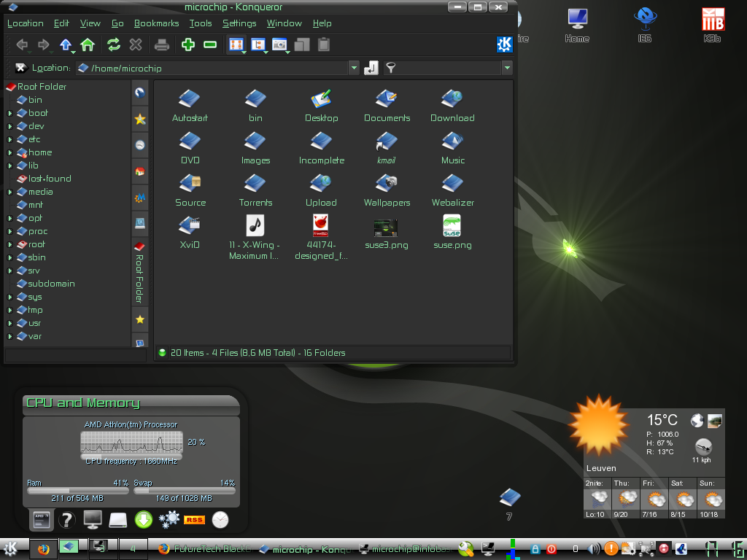Click the Ram usage bar
Image resolution: width=747 pixels, height=560 pixels.
(77, 491)
